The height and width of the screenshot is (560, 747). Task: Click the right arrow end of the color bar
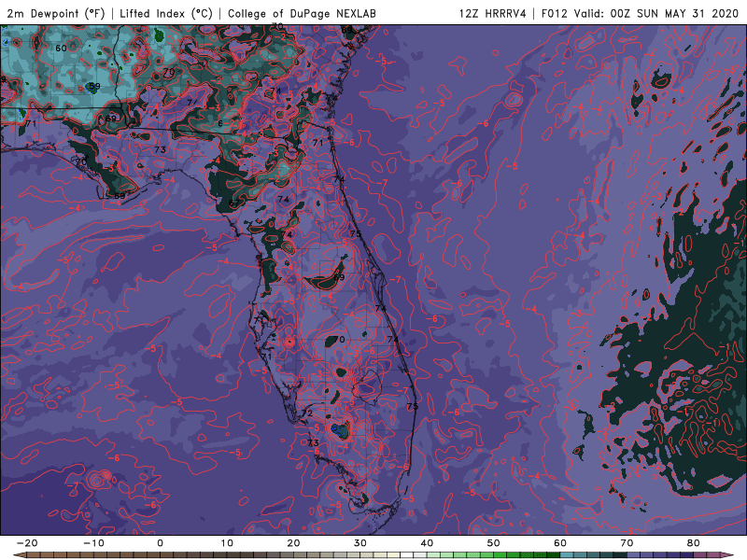tap(727, 555)
